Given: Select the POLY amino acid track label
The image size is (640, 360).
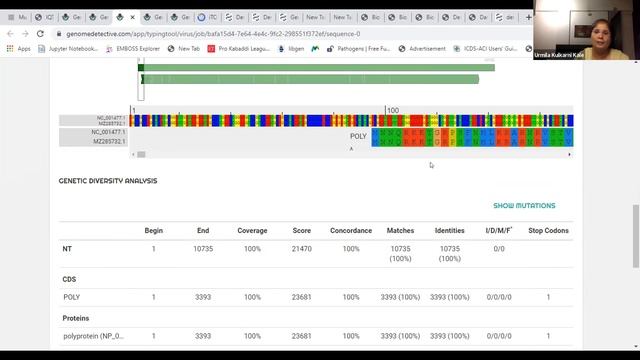Looking at the screenshot, I should click(x=358, y=136).
